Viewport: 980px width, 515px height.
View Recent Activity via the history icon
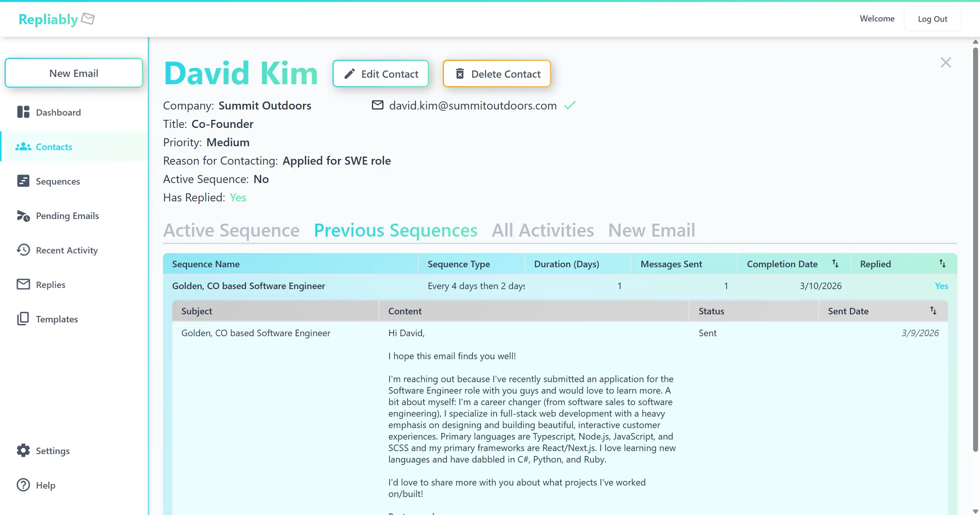tap(23, 250)
